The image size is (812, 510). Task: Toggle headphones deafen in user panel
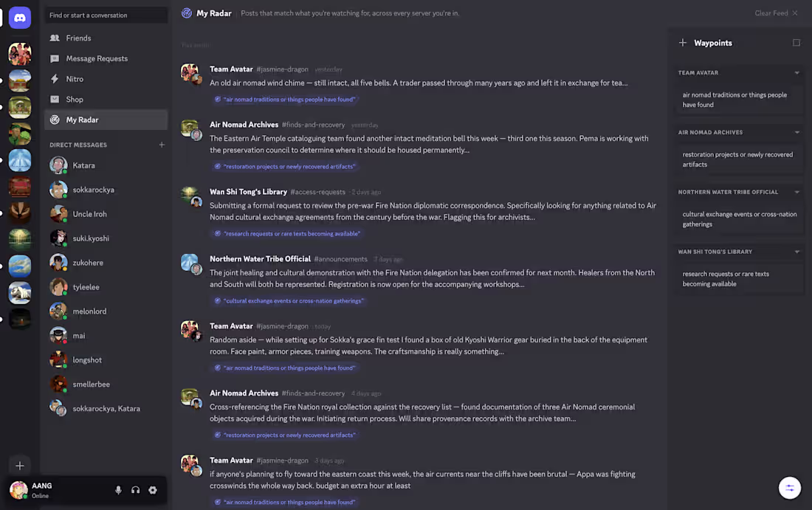tap(135, 490)
